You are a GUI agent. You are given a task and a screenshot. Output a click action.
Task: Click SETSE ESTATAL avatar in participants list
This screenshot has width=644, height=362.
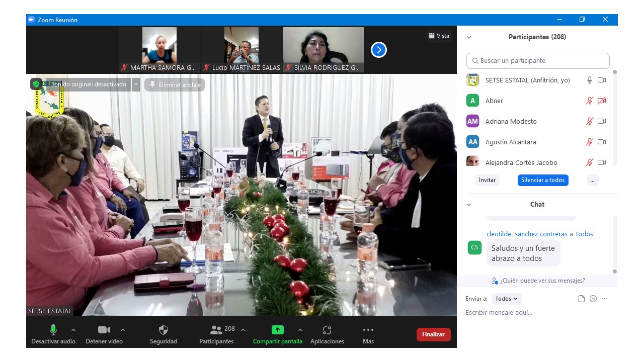click(x=472, y=80)
